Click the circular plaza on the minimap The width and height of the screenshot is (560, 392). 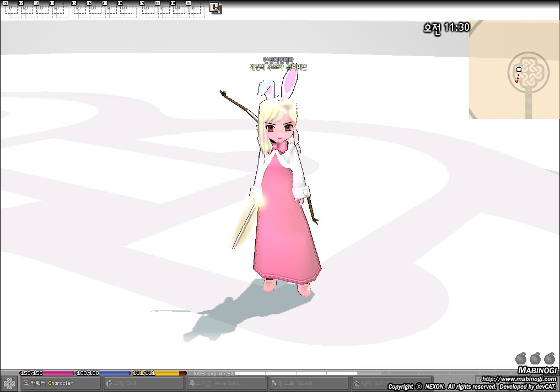[x=528, y=73]
